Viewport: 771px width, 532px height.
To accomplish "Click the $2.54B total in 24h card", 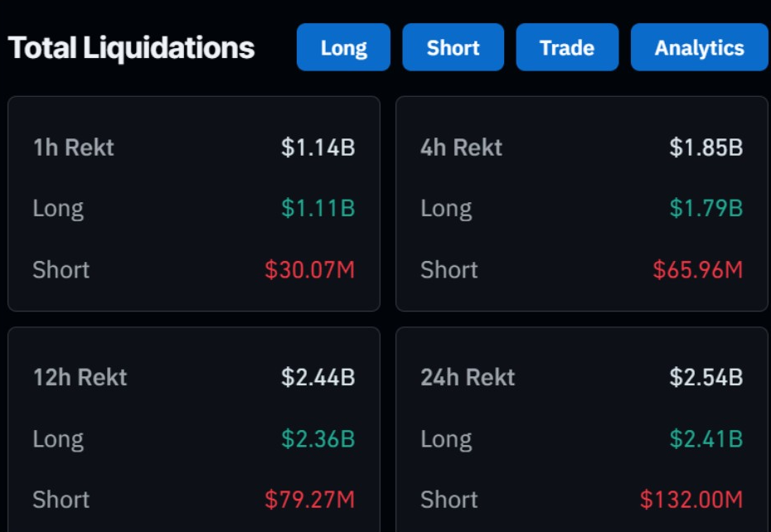I will click(706, 377).
